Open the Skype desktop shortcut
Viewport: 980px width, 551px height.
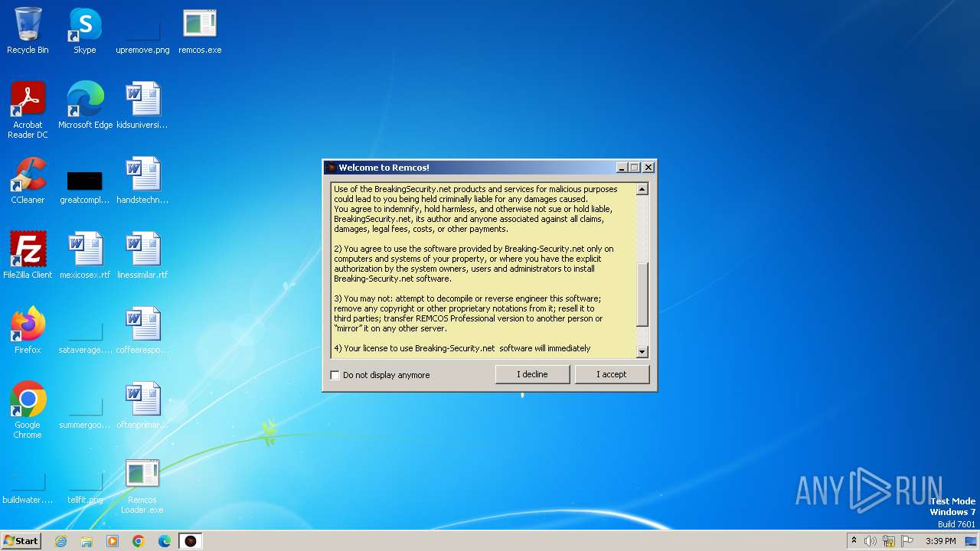pyautogui.click(x=85, y=31)
